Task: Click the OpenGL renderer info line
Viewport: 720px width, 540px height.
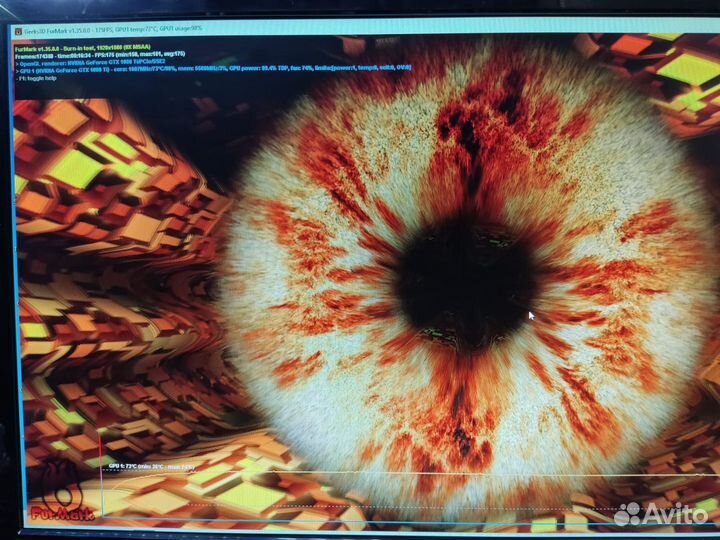Action: coord(90,61)
